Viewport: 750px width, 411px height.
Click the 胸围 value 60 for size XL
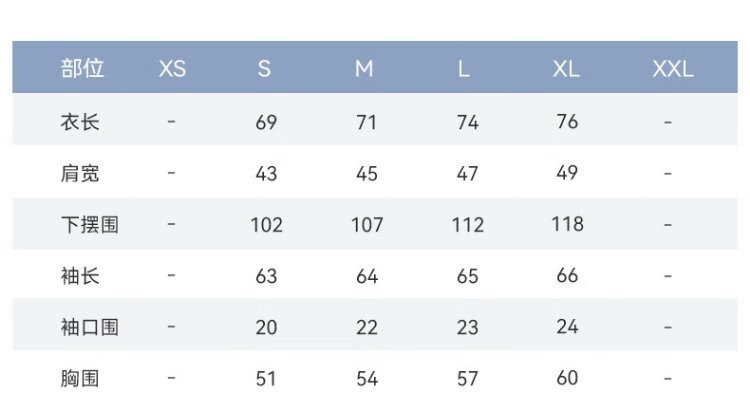(567, 378)
